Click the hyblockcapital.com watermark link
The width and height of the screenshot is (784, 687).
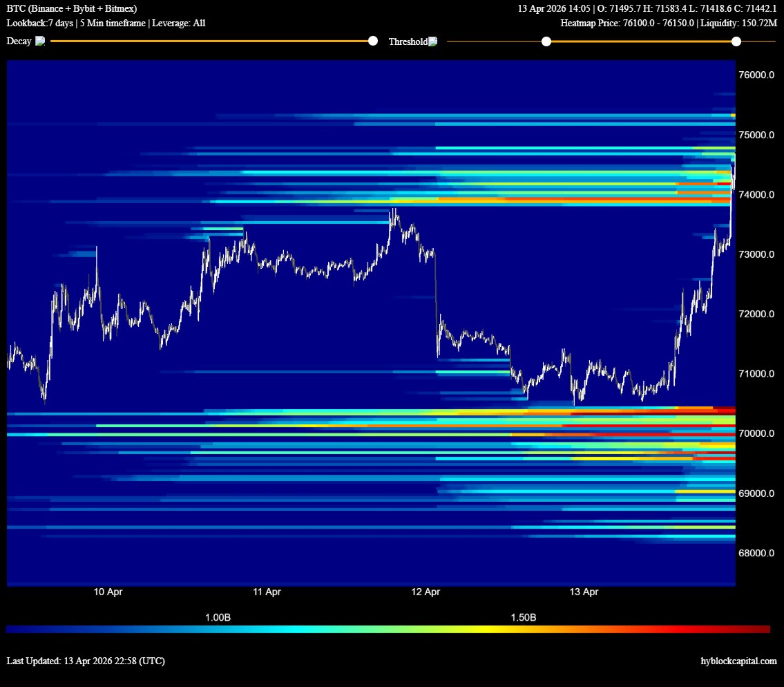pyautogui.click(x=738, y=661)
